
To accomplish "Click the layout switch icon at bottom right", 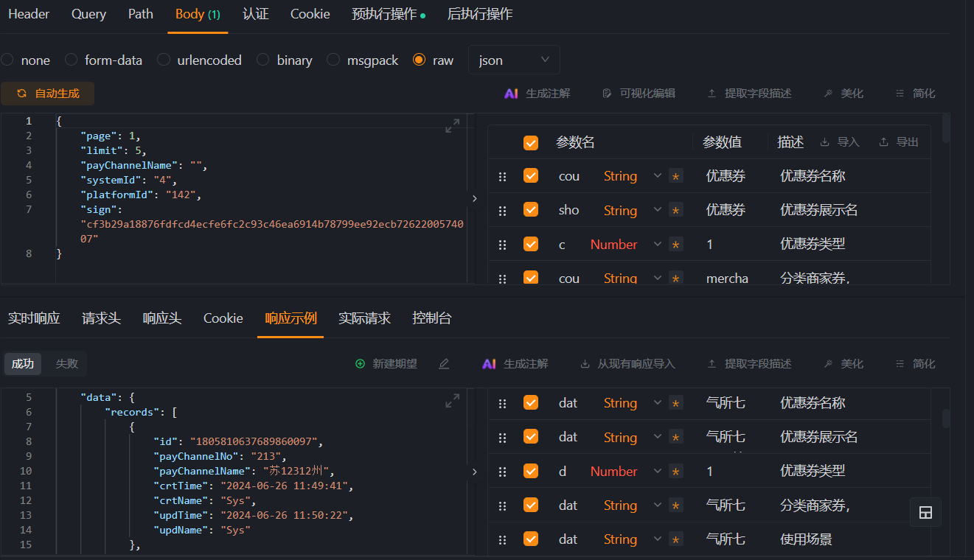I will (925, 513).
